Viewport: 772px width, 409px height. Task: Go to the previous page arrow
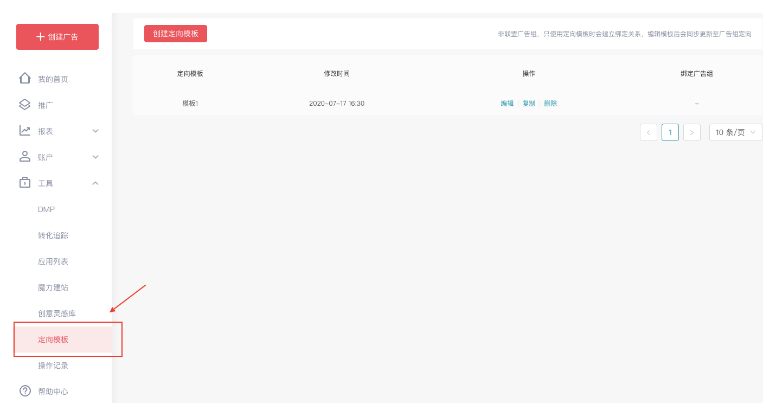(x=648, y=132)
